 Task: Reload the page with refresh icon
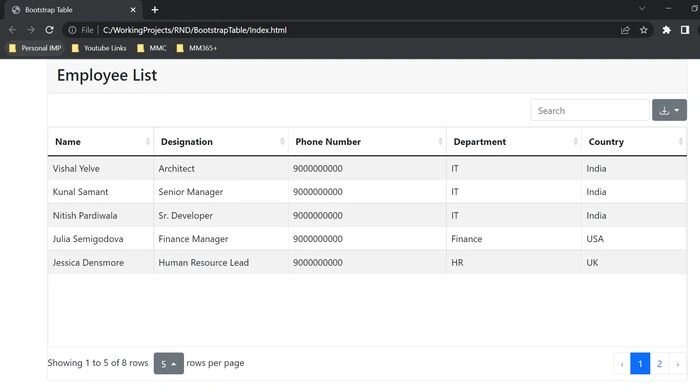(x=50, y=30)
